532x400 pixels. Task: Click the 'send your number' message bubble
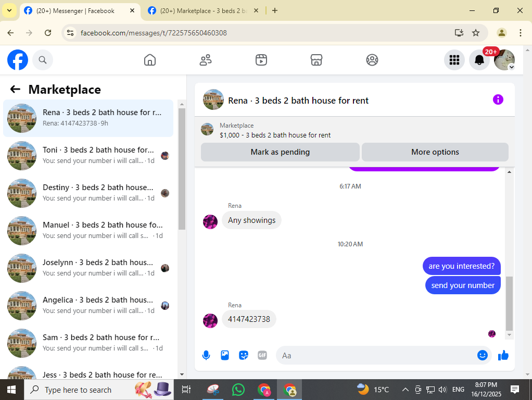463,285
